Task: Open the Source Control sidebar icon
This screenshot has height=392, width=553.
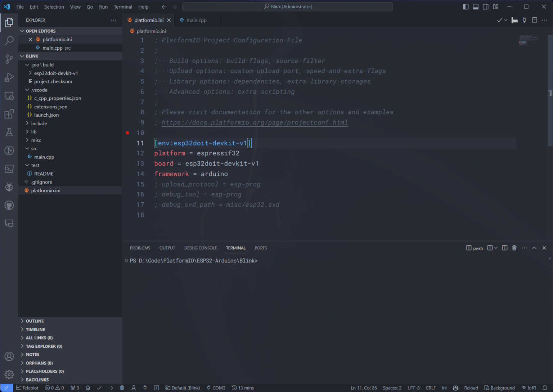Action: tap(9, 59)
